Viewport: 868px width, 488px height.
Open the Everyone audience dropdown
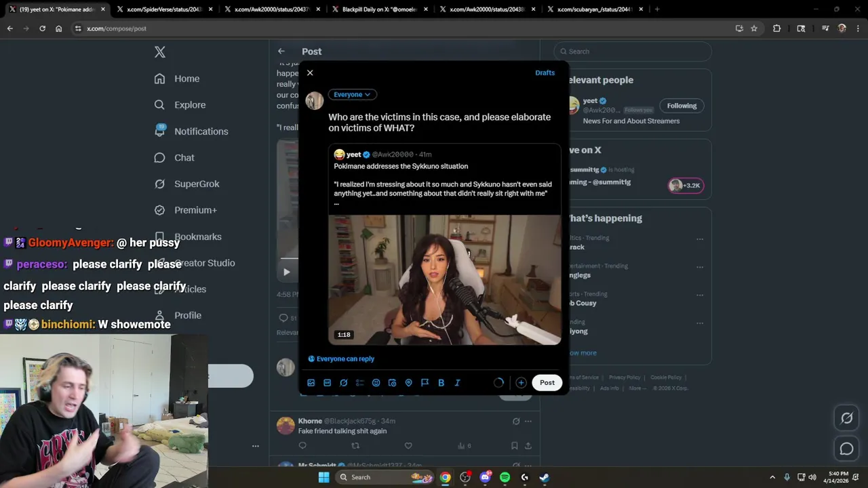(353, 94)
